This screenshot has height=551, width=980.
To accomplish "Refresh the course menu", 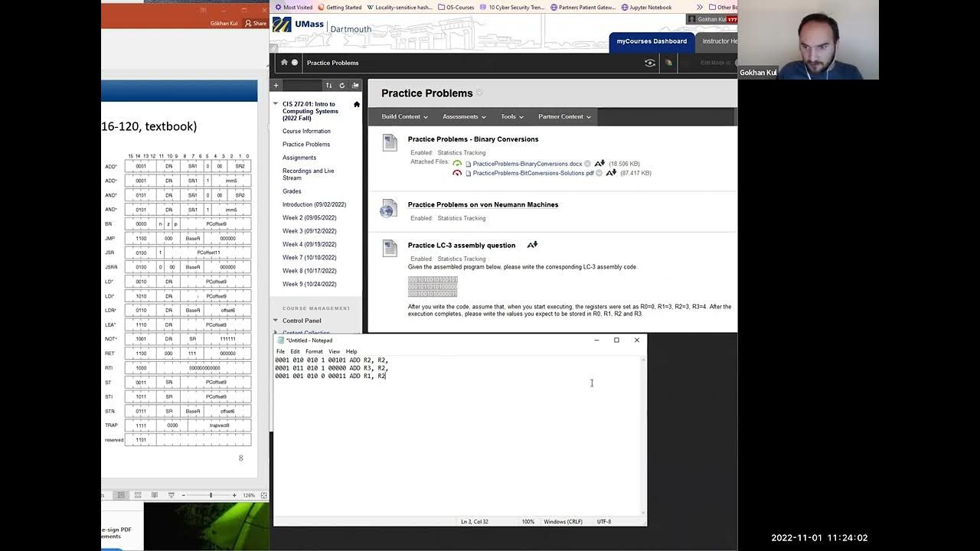I will 342,85.
